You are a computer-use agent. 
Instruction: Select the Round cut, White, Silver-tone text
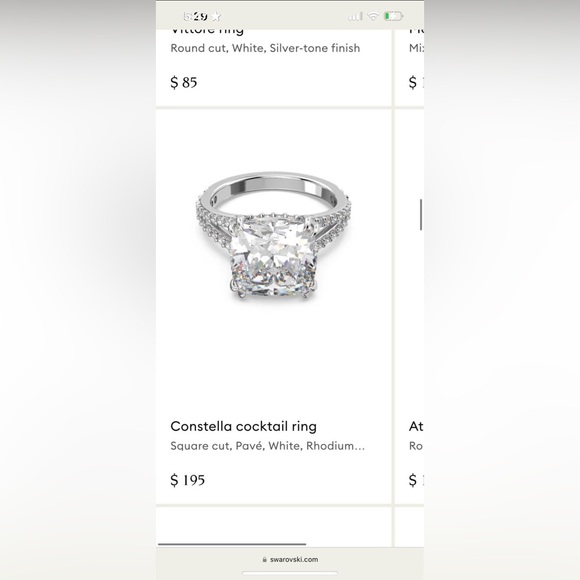265,48
